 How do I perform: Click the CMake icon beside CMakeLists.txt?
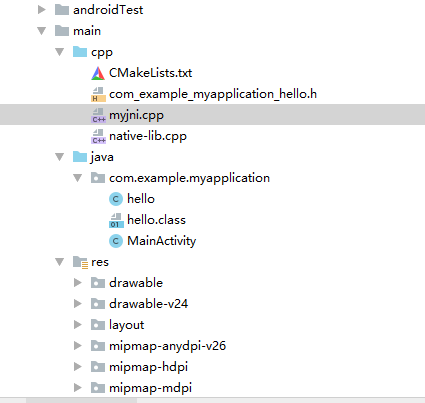click(x=98, y=73)
